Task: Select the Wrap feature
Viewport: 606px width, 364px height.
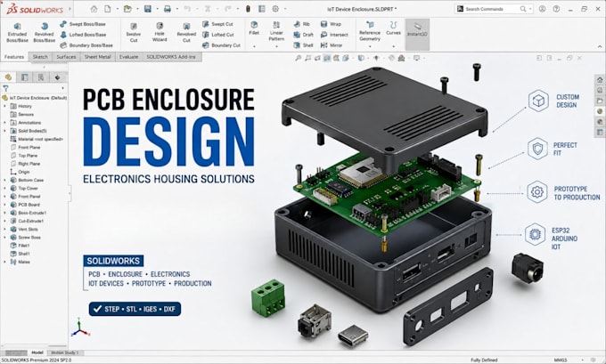Action: [x=331, y=24]
